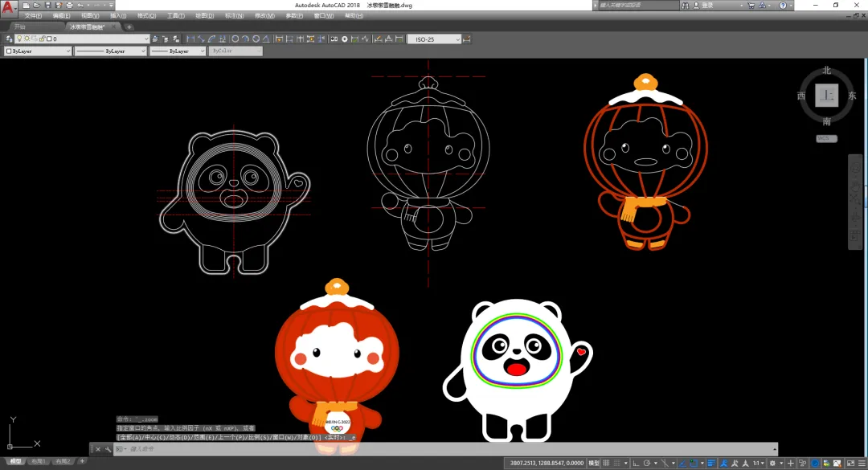Screen dimensions: 868x470
Task: Open Layer Properties manager icon
Action: tap(9, 39)
